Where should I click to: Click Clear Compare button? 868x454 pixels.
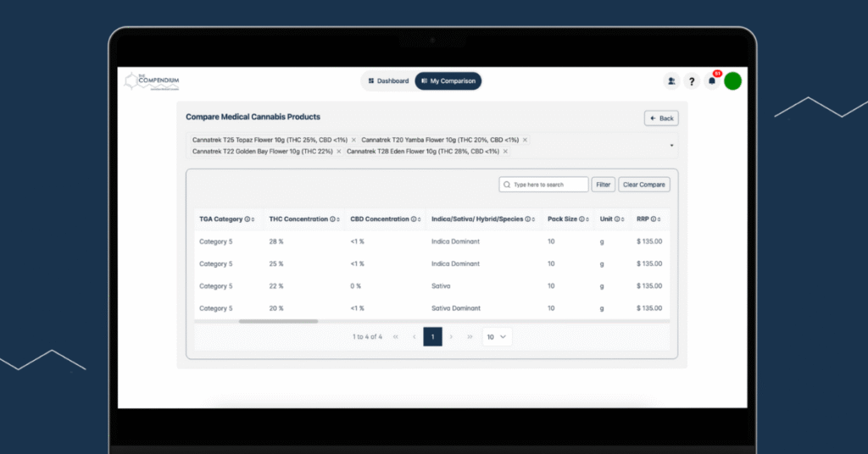coord(644,185)
